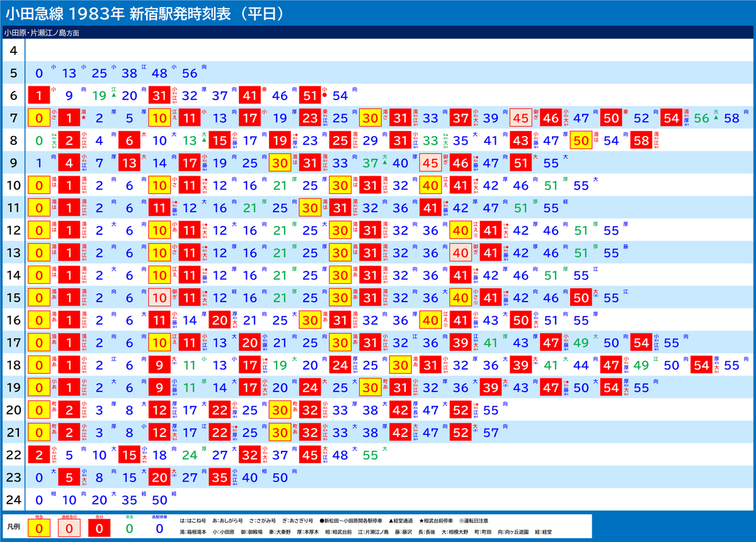The height and width of the screenshot is (542, 756).
Task: Click red 5 in the 23 o'clock row
Action: point(69,477)
